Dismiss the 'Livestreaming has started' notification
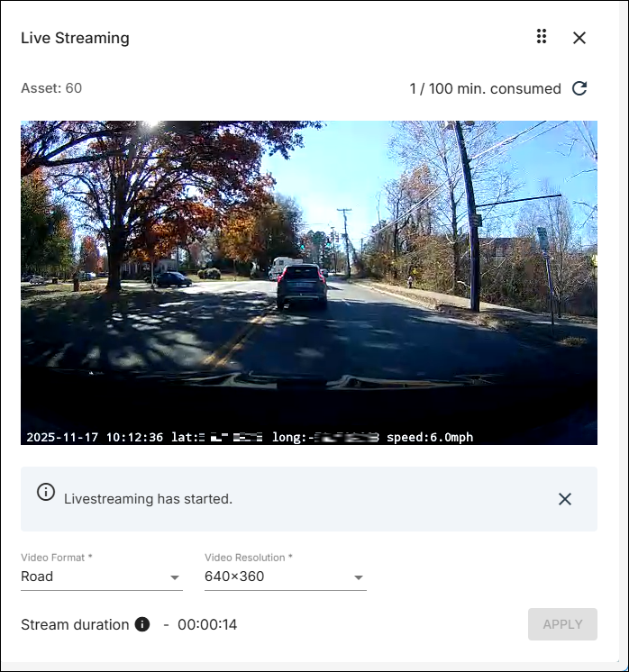Screen dimensions: 629x672 [x=565, y=499]
